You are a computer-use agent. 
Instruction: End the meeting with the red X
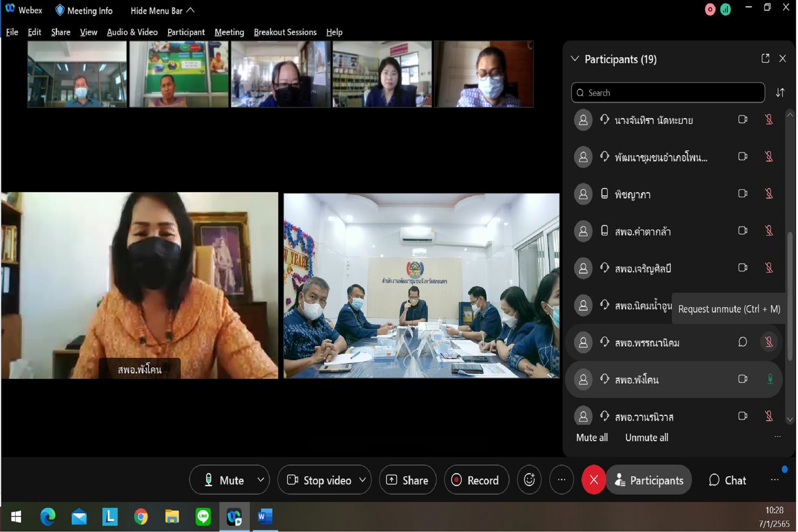point(593,480)
